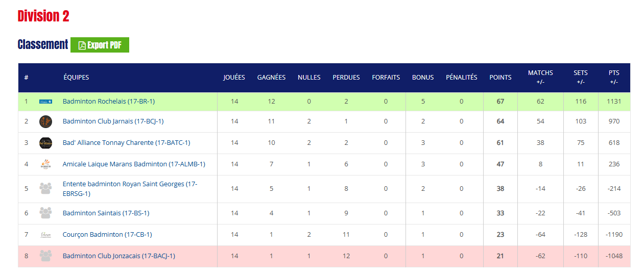This screenshot has width=644, height=274.
Task: Click the ÉQUIPES column header
Action: tap(76, 78)
